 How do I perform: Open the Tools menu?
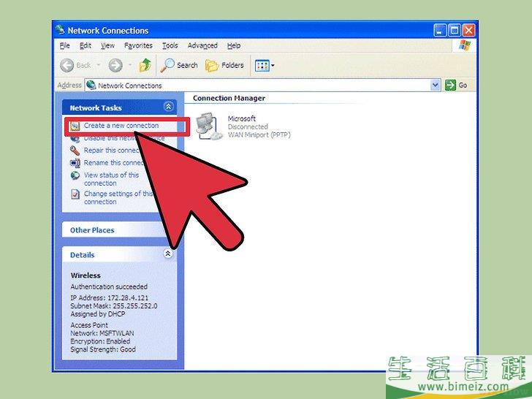pyautogui.click(x=170, y=45)
